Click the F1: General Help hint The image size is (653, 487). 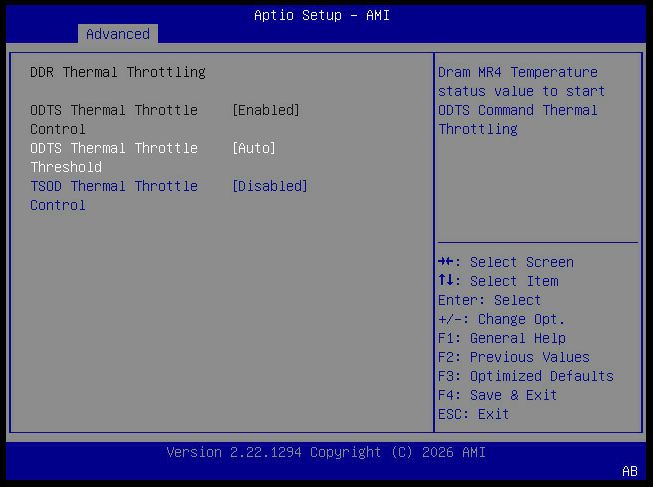(502, 338)
